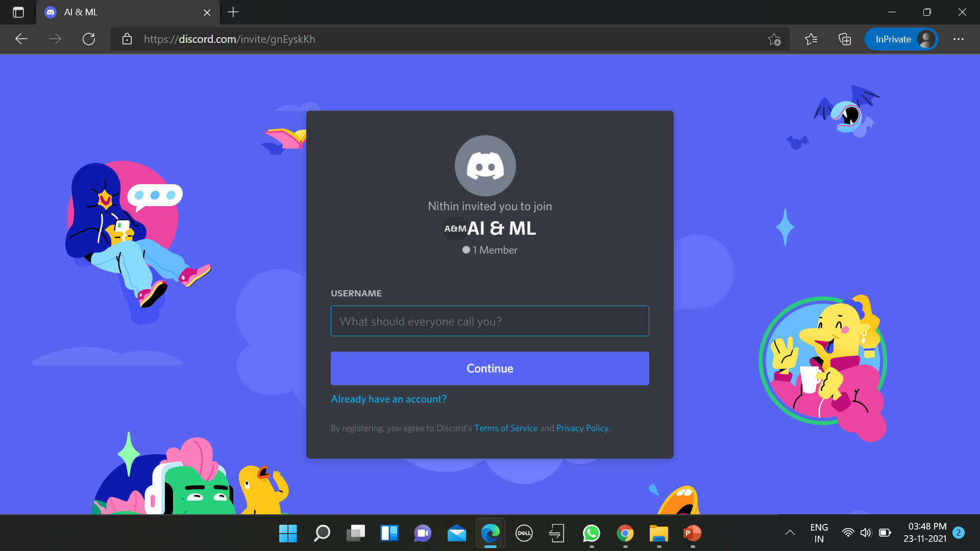980x551 pixels.
Task: Click the Continue button
Action: coord(489,368)
